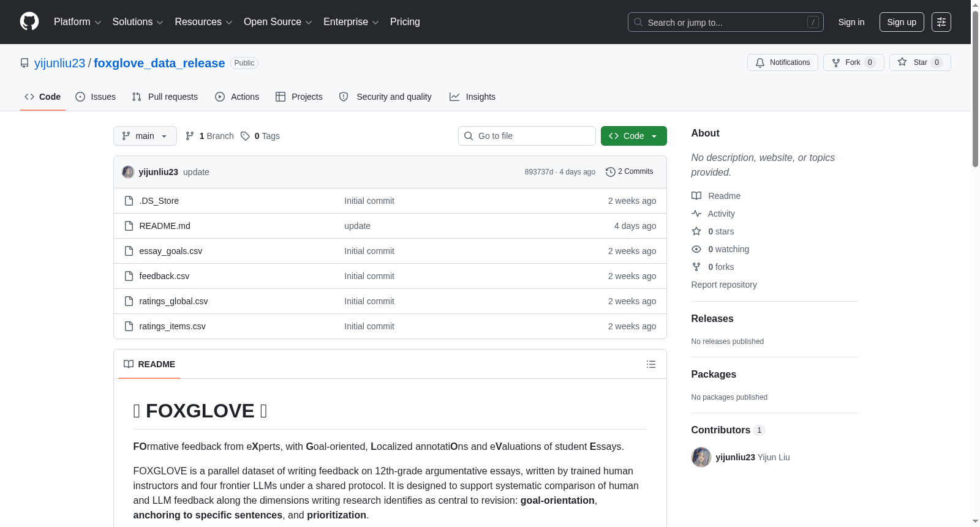The width and height of the screenshot is (980, 527).
Task: Expand the Resources menu
Action: (x=203, y=22)
